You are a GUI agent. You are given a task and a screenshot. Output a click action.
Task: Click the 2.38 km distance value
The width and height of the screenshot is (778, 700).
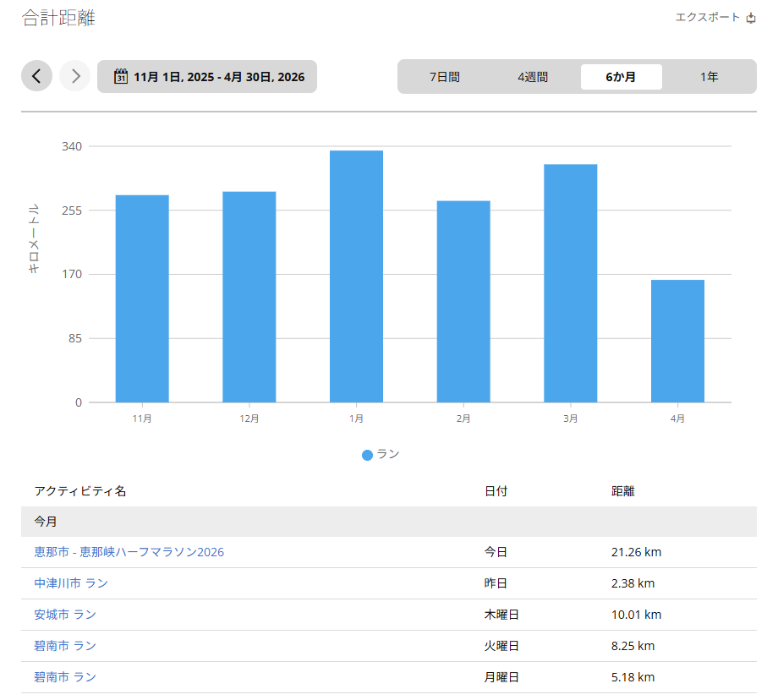click(633, 583)
